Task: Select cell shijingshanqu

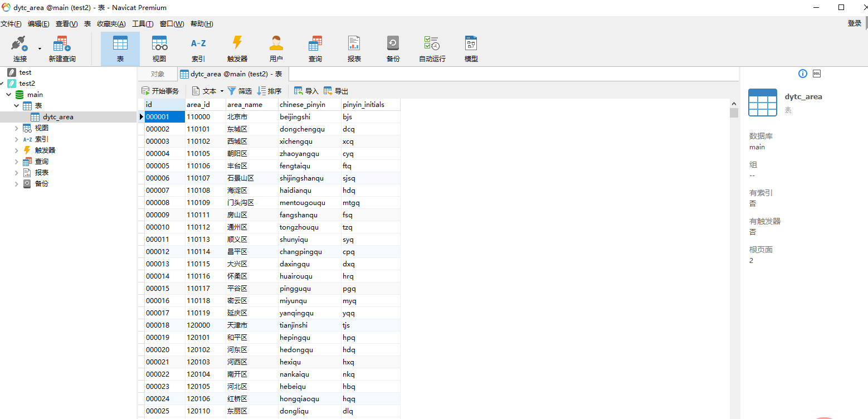Action: coord(310,178)
